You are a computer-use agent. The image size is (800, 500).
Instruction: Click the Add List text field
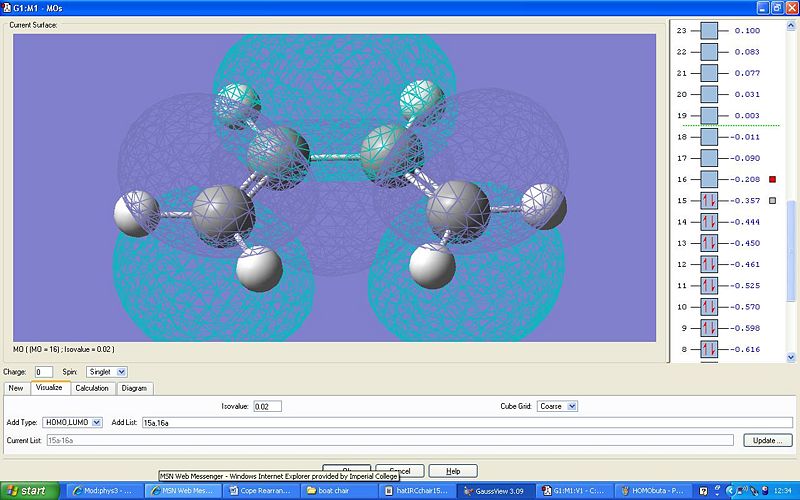[467, 422]
